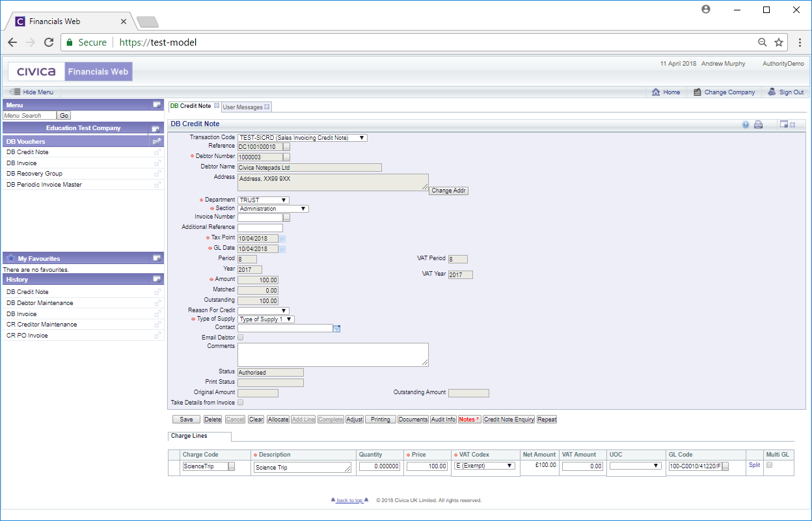
Task: Expand the Reason For Credit dropdown
Action: click(x=264, y=311)
